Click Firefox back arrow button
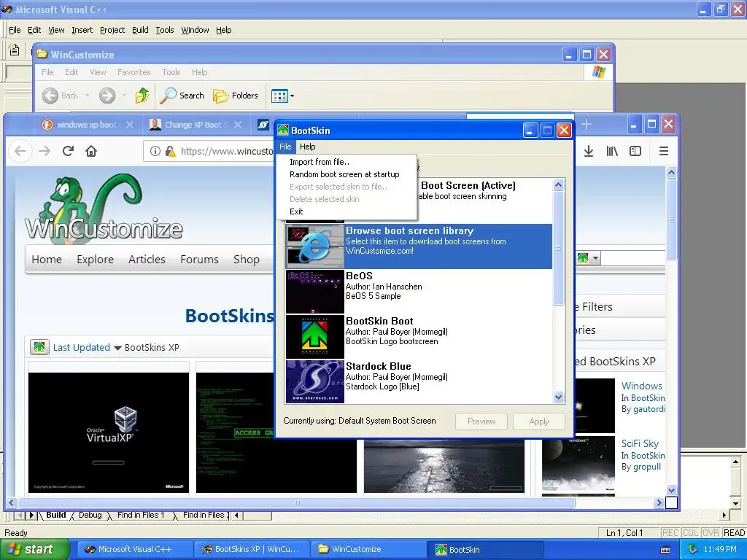 tap(20, 151)
